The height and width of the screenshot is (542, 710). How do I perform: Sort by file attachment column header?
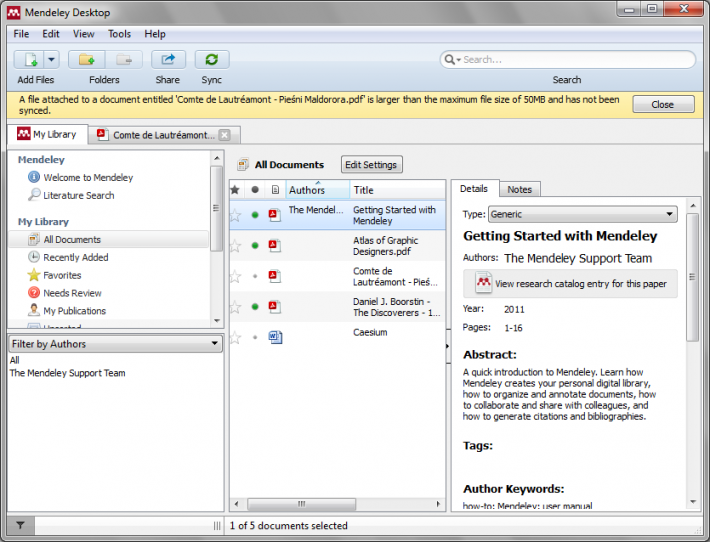(275, 190)
